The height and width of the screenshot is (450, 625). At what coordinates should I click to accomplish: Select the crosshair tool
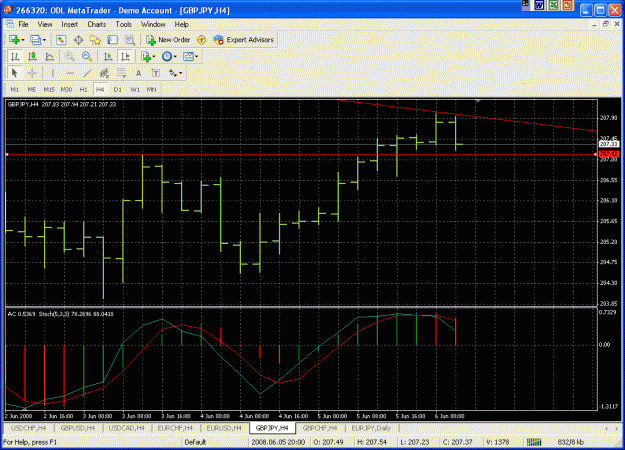pyautogui.click(x=32, y=73)
